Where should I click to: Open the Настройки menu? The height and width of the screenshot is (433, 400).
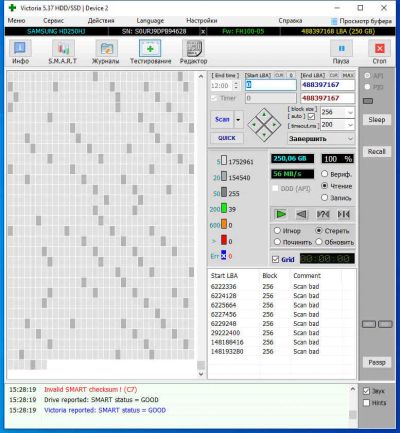[202, 21]
